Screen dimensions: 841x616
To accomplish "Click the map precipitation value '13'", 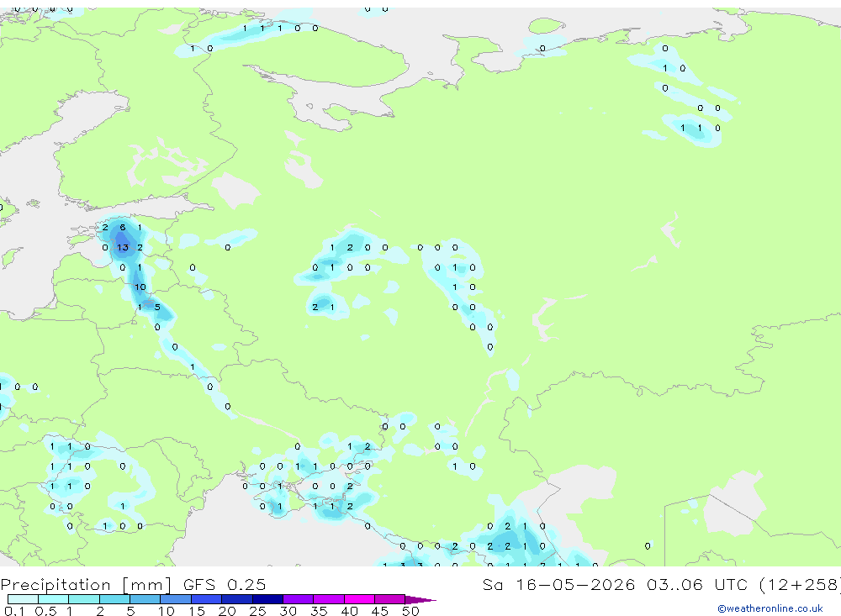I will [x=123, y=247].
